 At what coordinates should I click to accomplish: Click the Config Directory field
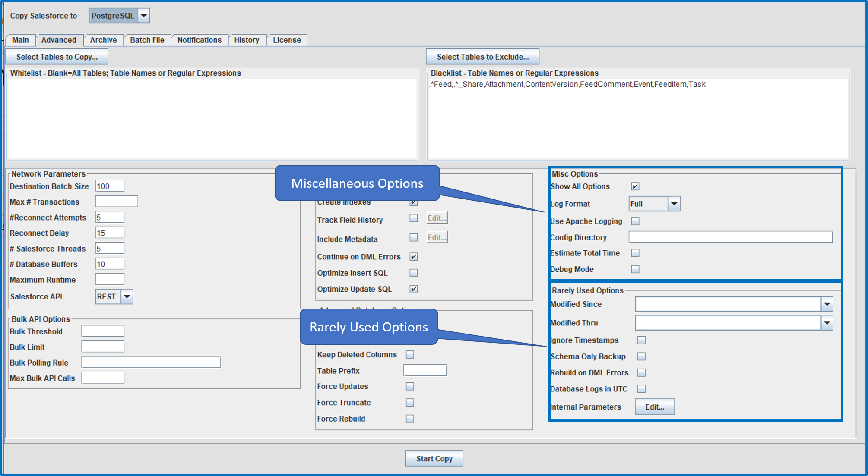pos(730,237)
